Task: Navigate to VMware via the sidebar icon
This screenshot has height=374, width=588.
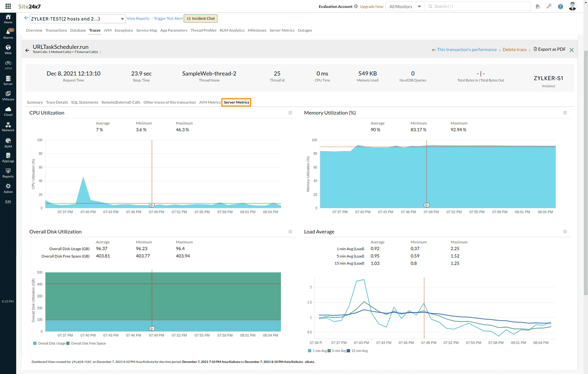Action: pos(8,96)
